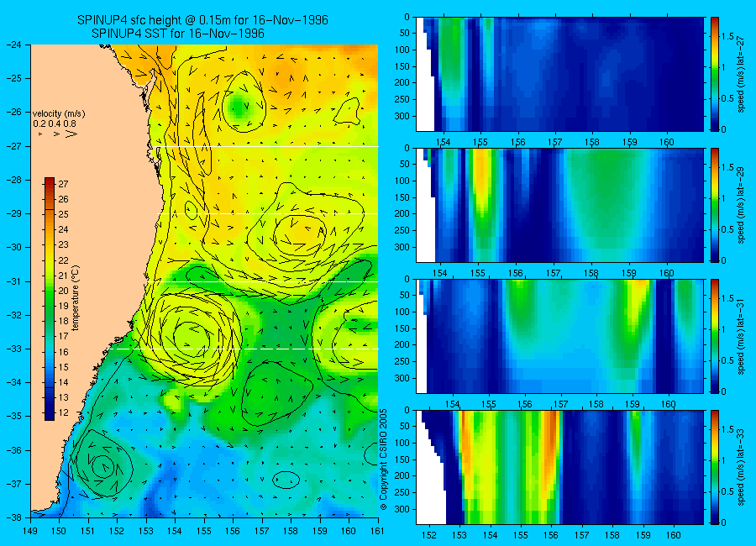This screenshot has width=756, height=546.
Task: Click the lat=-31 speed colorbar
Action: (714, 336)
